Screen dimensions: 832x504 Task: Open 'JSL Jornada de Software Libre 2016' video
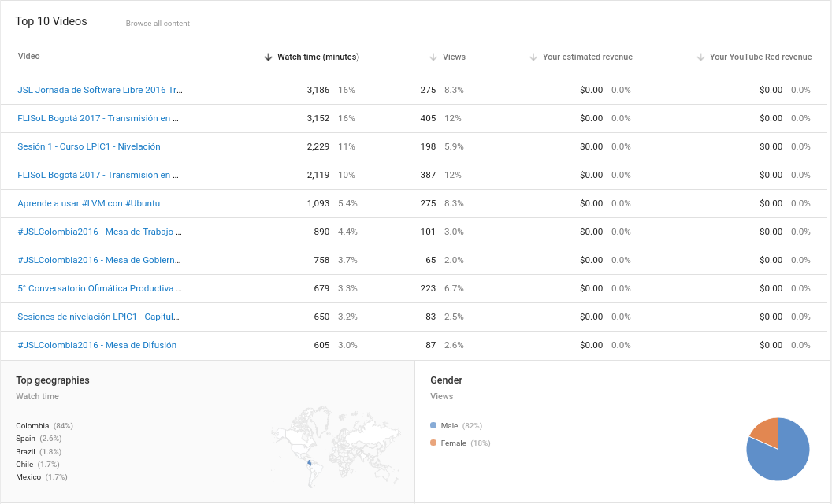click(x=99, y=90)
